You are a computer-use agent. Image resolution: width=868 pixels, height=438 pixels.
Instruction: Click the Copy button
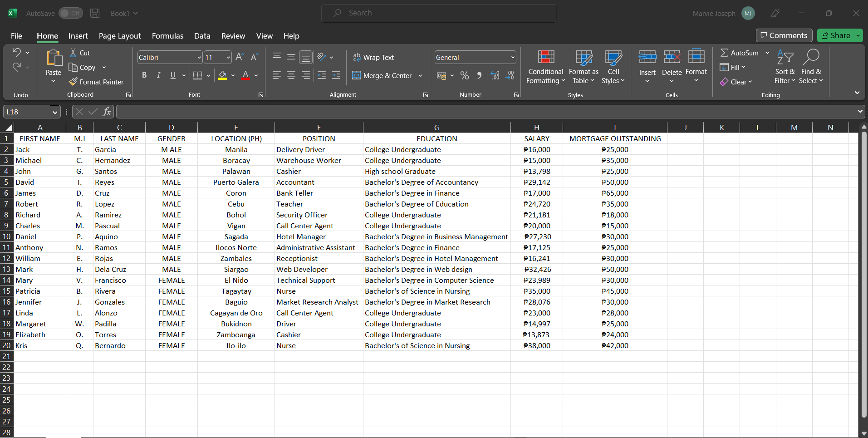point(82,67)
